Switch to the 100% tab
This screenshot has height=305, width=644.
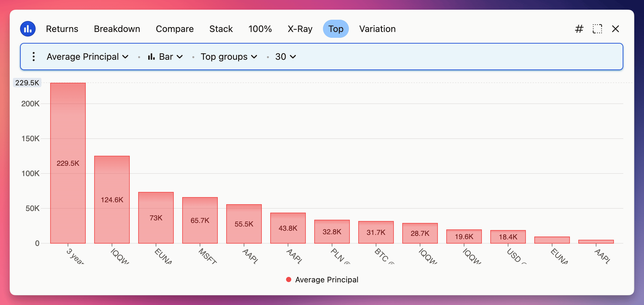click(x=260, y=29)
